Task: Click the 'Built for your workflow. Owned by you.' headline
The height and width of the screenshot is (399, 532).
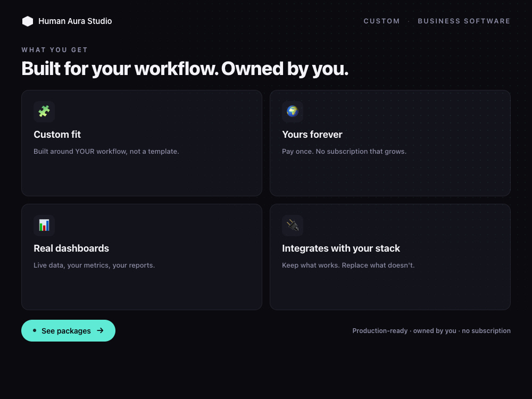Action: [185, 69]
